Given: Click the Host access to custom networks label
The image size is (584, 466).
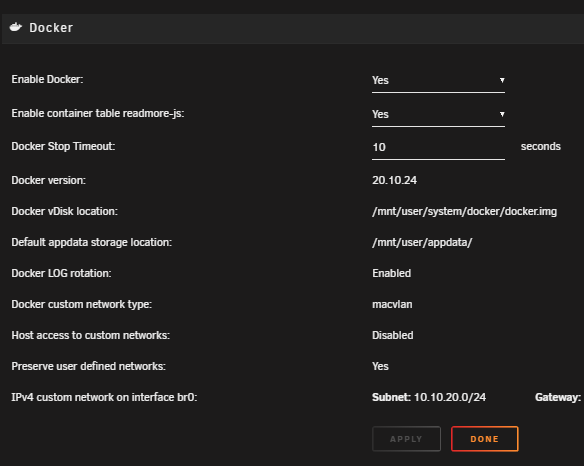Looking at the screenshot, I should [91, 335].
